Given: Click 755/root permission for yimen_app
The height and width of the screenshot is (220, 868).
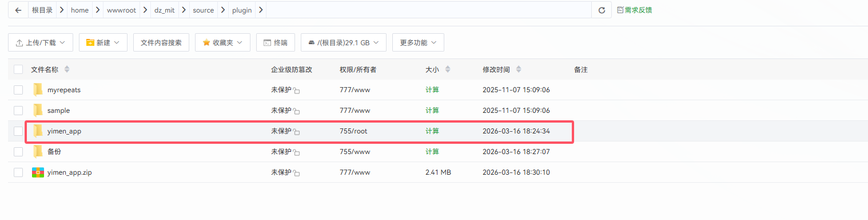Looking at the screenshot, I should (353, 131).
